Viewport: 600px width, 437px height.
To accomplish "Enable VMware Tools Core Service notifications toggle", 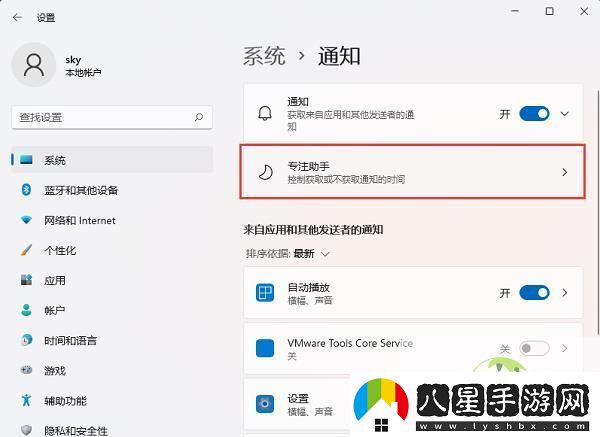I will [534, 348].
